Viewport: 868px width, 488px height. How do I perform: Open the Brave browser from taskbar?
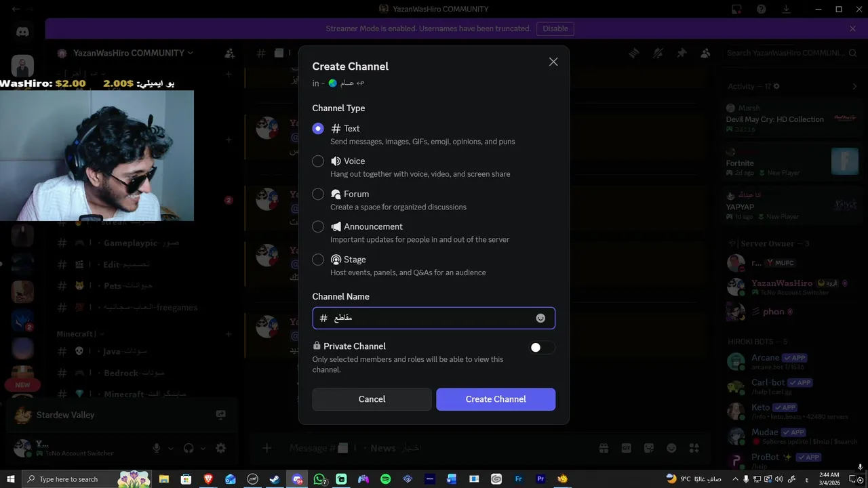(x=208, y=479)
